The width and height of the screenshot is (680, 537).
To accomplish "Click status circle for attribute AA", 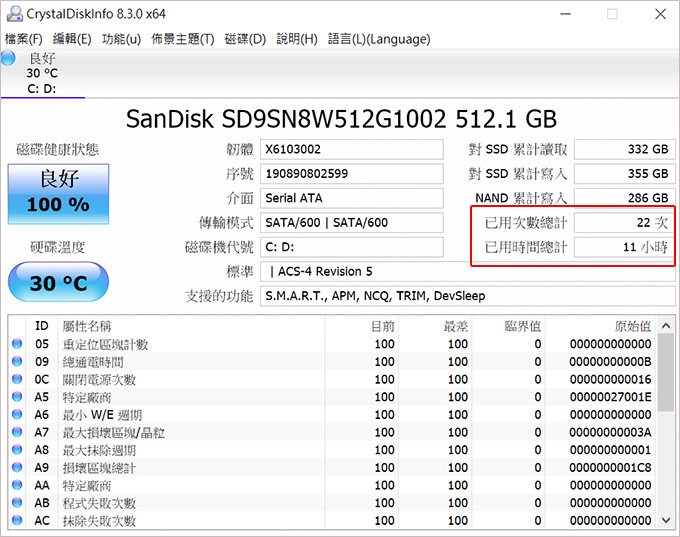I will coord(17,485).
